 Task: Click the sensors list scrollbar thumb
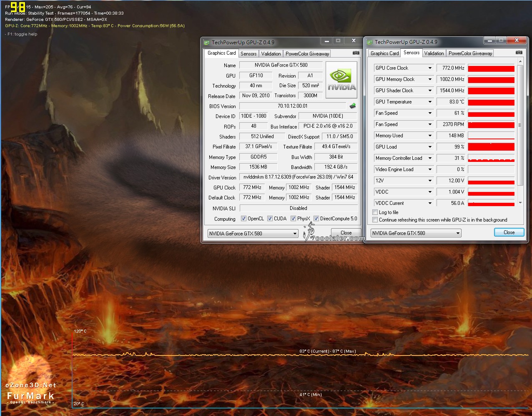(520, 125)
